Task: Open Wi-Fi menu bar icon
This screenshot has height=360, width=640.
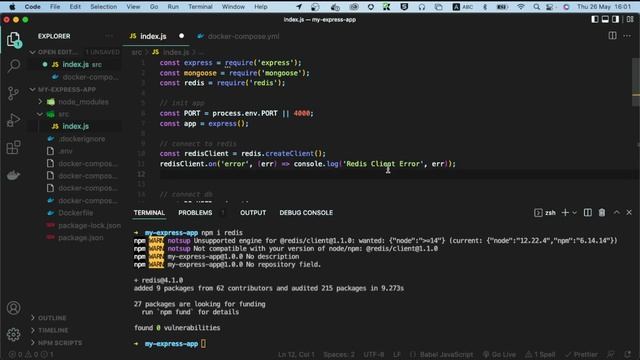Action: [x=521, y=7]
